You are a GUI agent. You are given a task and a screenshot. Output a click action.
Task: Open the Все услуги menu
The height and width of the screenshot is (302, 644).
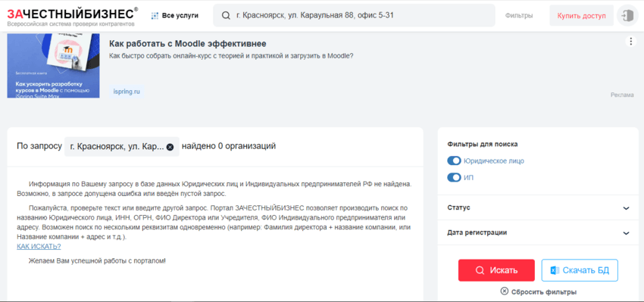pos(175,16)
